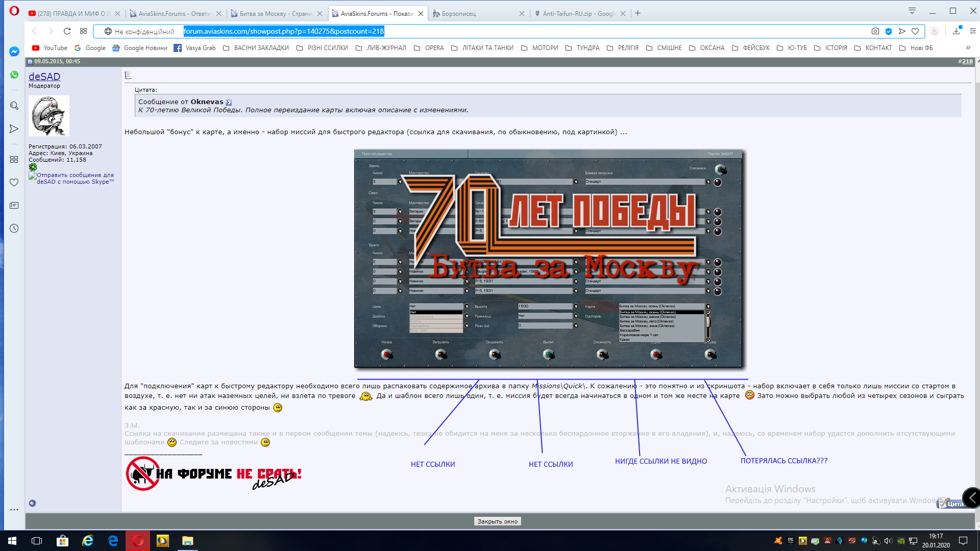Screen dimensions: 980x551
Task: Open Windows Start menu
Action: (x=12, y=540)
